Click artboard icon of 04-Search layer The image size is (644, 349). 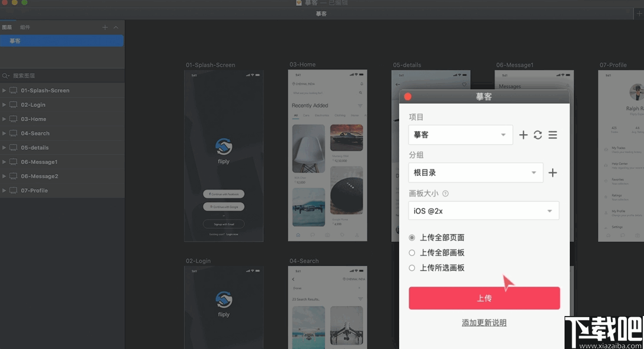(13, 134)
